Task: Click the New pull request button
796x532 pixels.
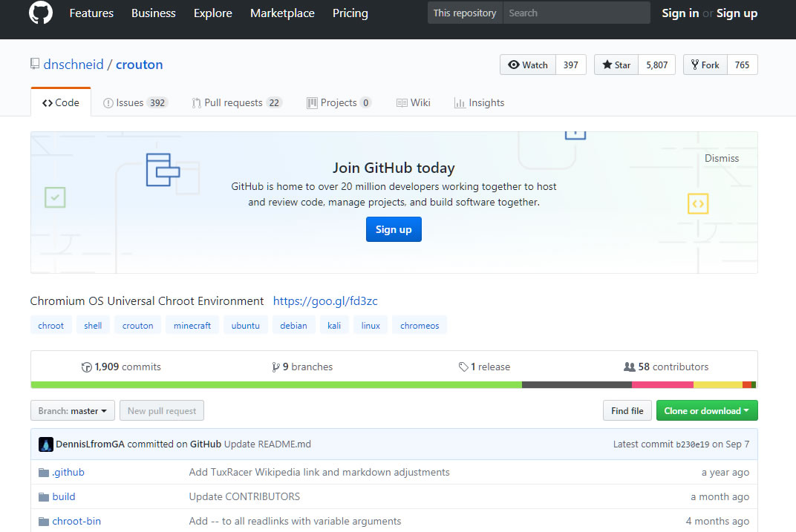Action: [162, 411]
